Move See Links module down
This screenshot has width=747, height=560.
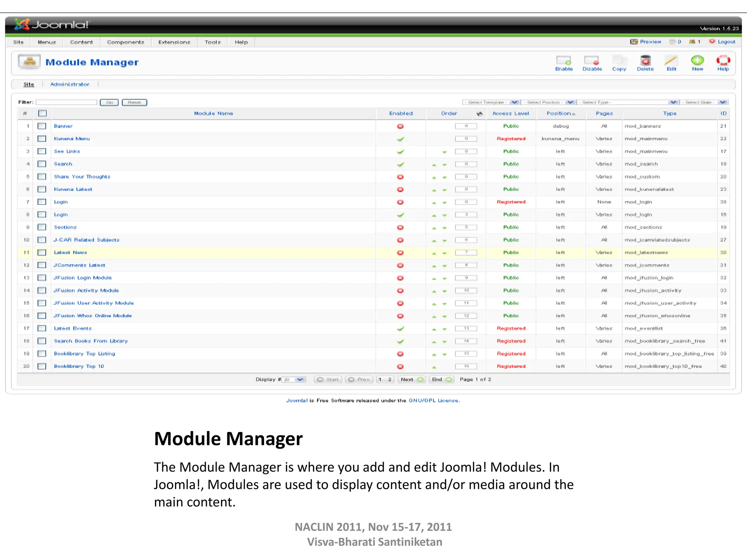(445, 152)
